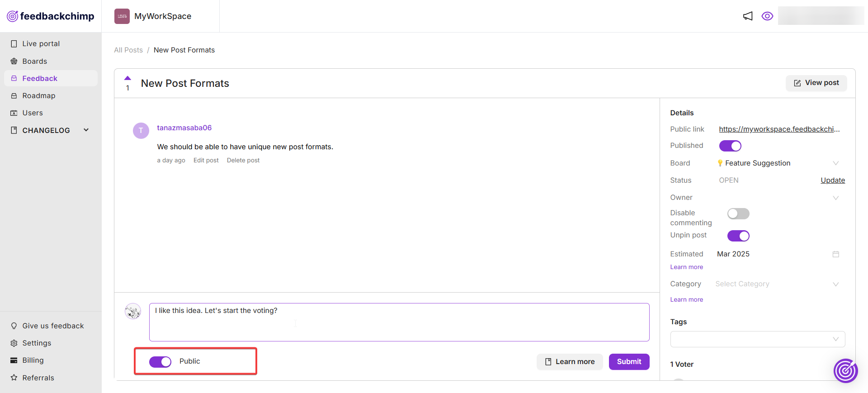Click the Settings gear icon
The width and height of the screenshot is (868, 393).
14,343
